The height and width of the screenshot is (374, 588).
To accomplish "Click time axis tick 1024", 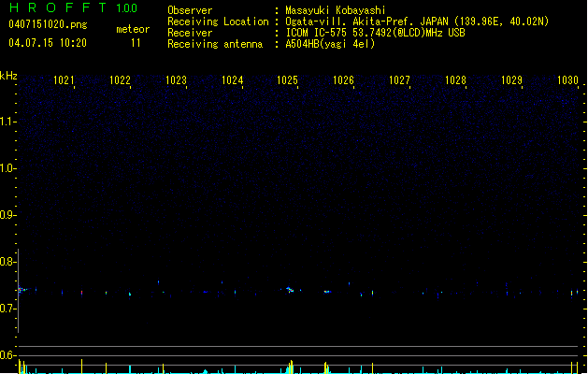I will tap(232, 80).
